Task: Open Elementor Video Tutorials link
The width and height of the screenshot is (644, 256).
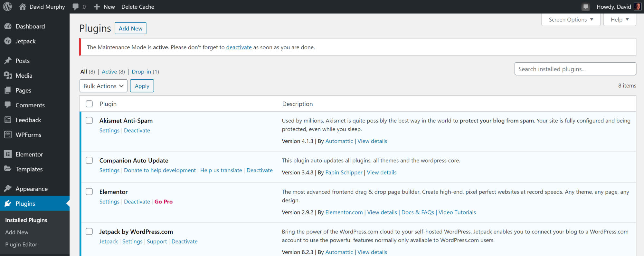Action: (x=457, y=212)
